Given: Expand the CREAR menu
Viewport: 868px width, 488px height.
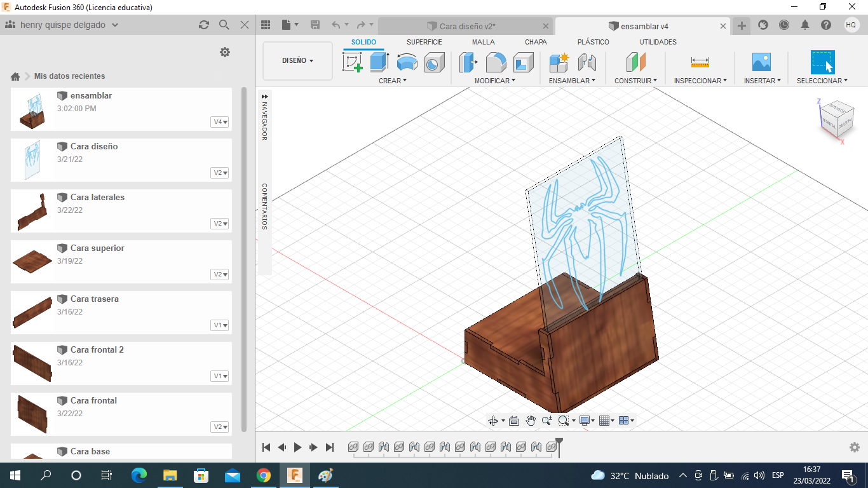Looking at the screenshot, I should (x=393, y=81).
